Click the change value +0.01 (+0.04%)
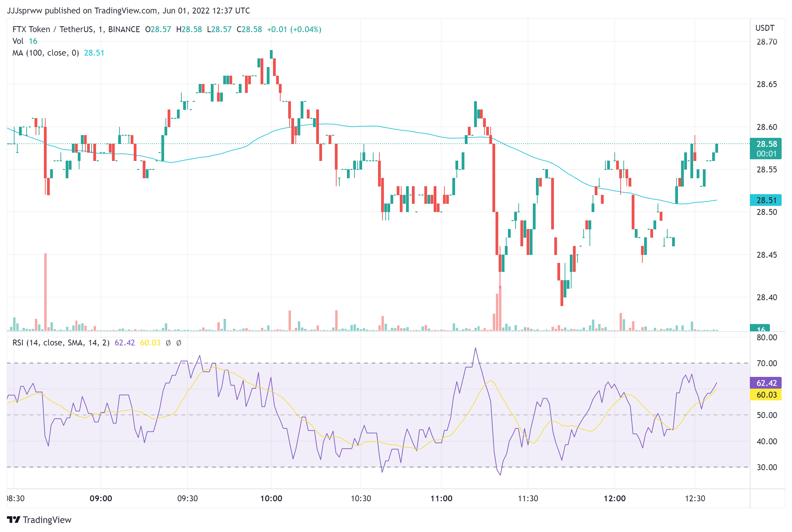792x532 pixels. pyautogui.click(x=294, y=29)
